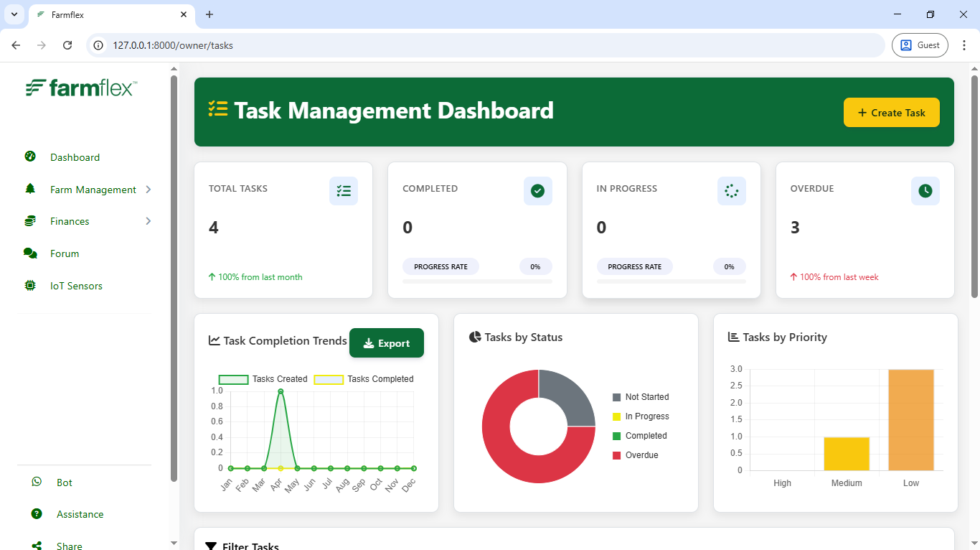
Task: Click the In Progress spinner icon
Action: pos(731,191)
